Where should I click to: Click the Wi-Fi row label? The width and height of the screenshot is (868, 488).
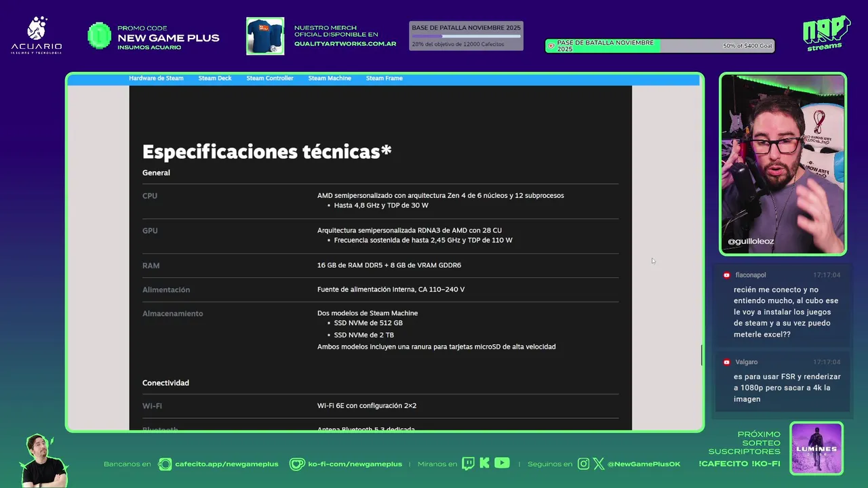(152, 406)
